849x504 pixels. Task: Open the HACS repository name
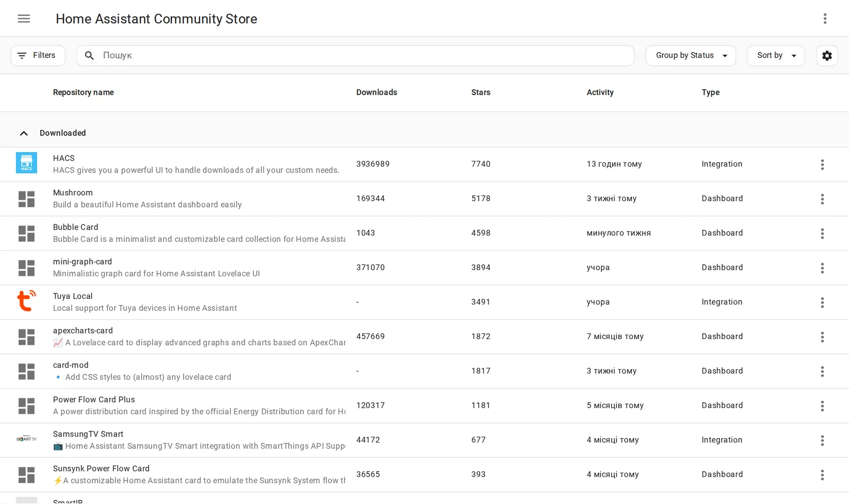64,158
